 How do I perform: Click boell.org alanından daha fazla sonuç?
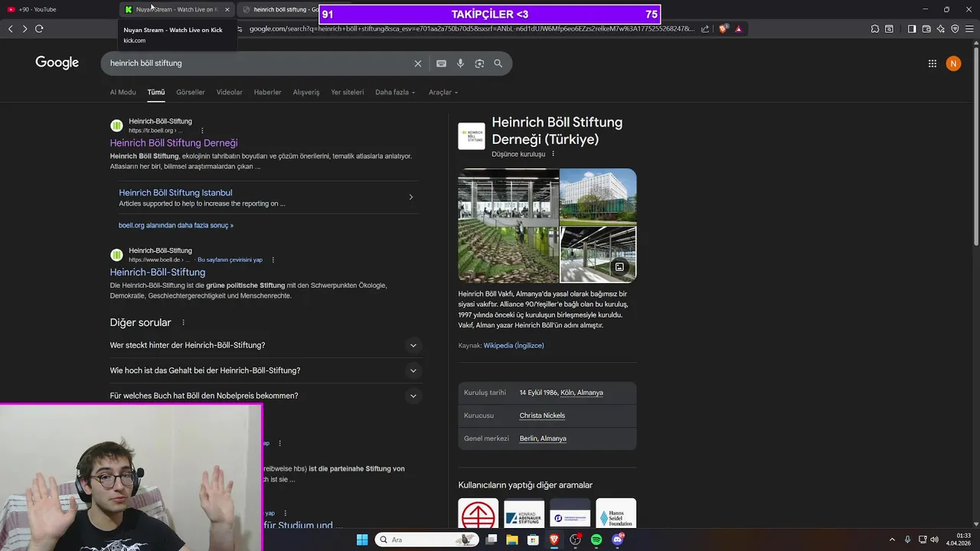(176, 226)
